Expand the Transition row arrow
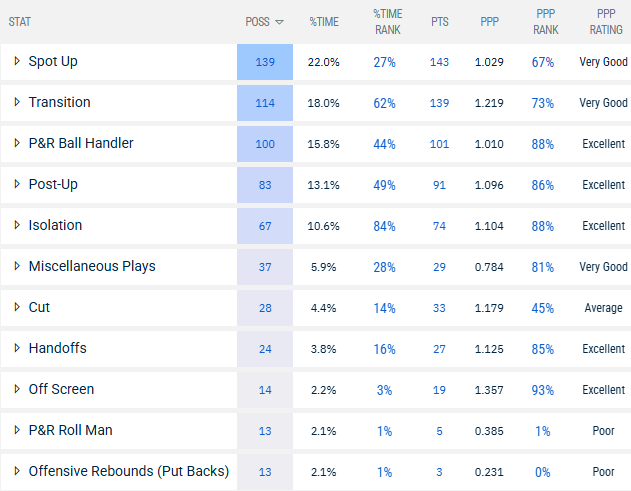 (x=17, y=103)
